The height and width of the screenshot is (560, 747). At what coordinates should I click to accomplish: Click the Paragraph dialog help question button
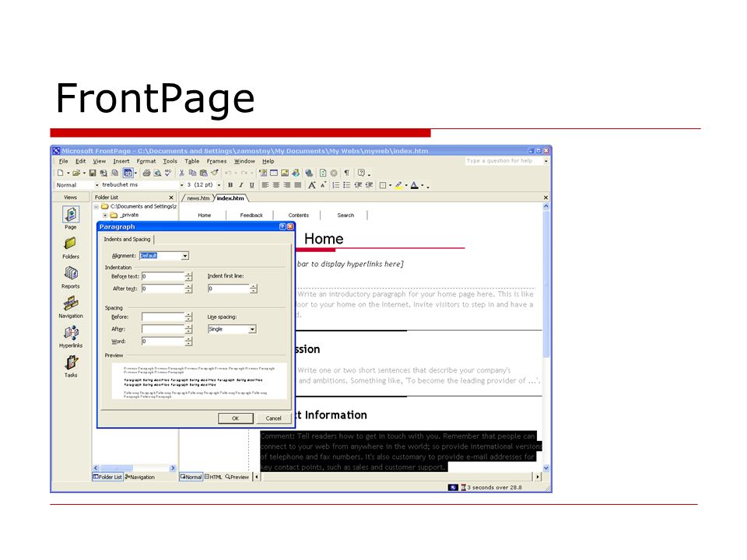(x=282, y=226)
